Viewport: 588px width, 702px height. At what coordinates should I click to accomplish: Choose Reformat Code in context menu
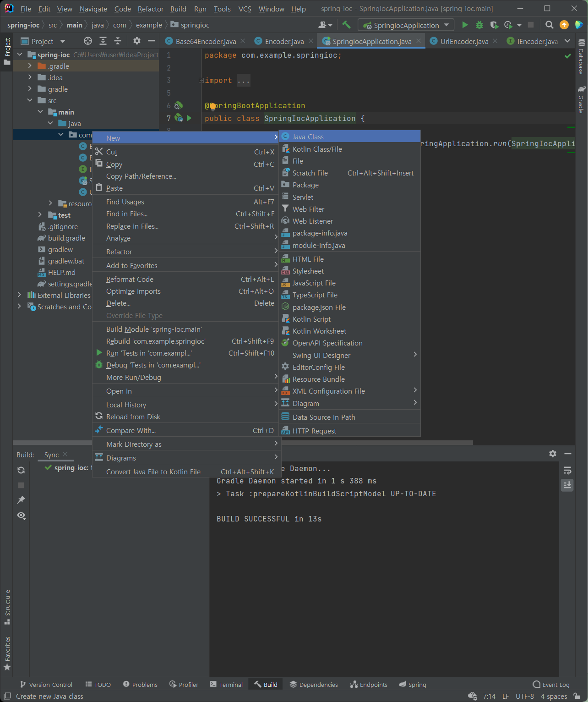(186, 280)
